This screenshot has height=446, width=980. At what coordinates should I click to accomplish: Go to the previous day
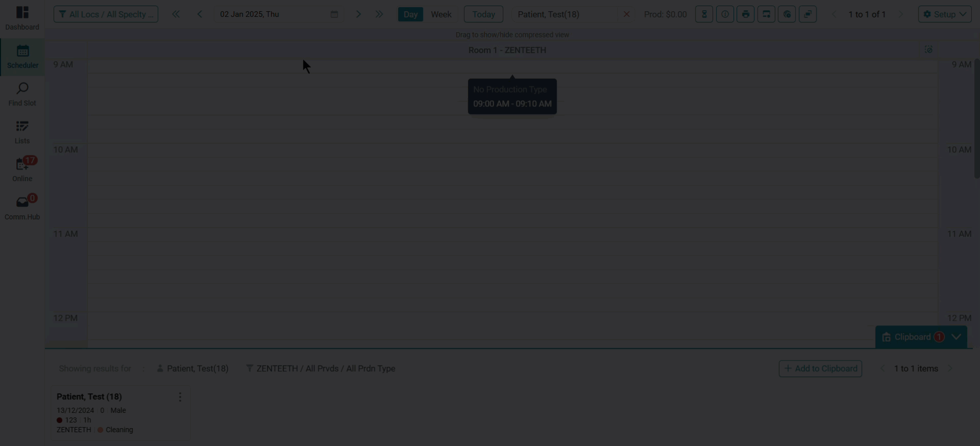tap(200, 14)
